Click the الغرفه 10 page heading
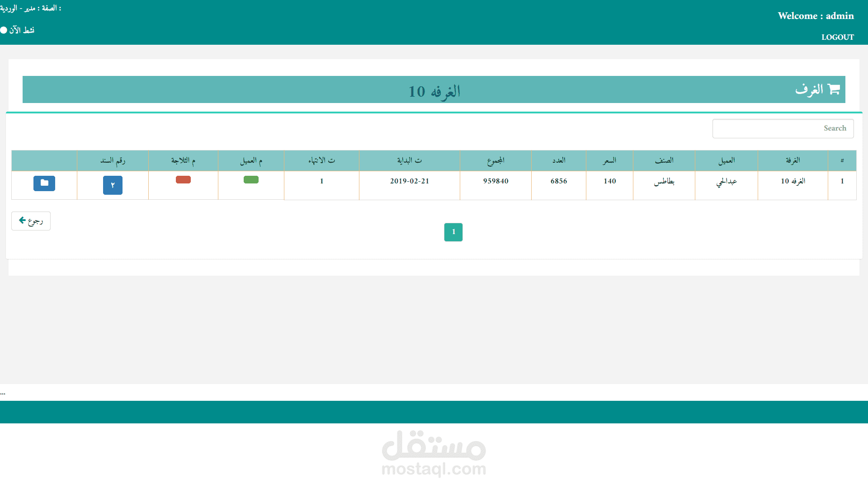Screen dimensions: 868x488 434,92
